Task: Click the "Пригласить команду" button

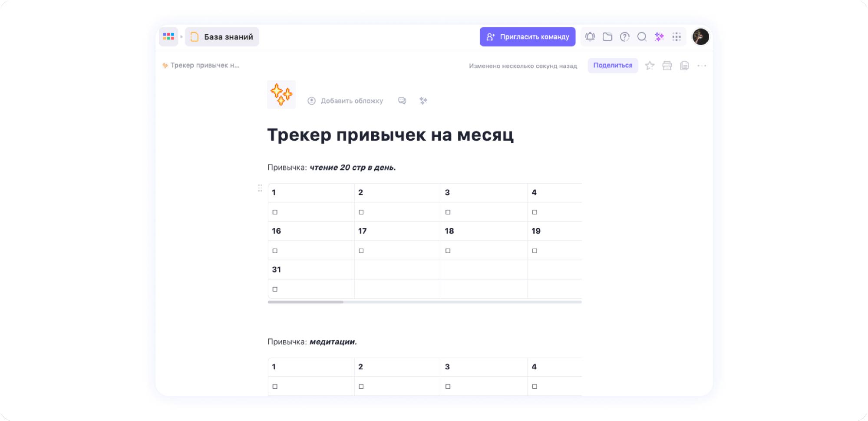Action: tap(527, 36)
